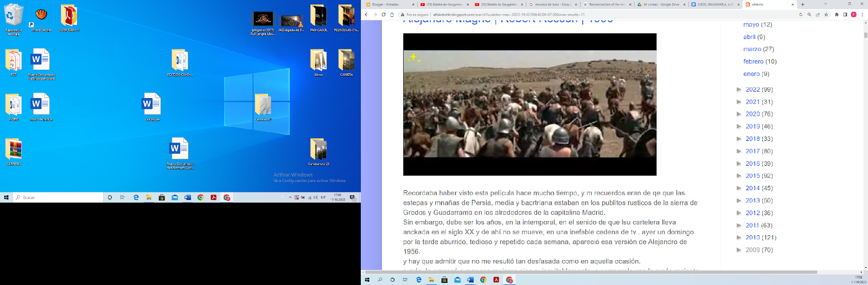
Task: Open File Explorer in left screen taskbar
Action: pos(149,197)
